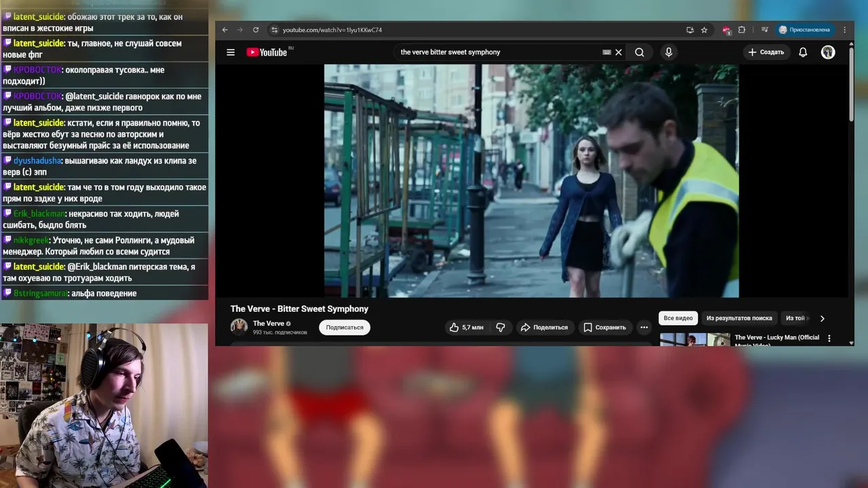Click Поделиться share button

pyautogui.click(x=544, y=327)
